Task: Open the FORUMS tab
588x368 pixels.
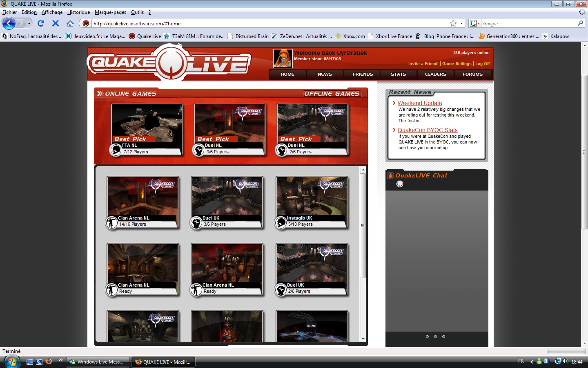Action: pos(472,74)
